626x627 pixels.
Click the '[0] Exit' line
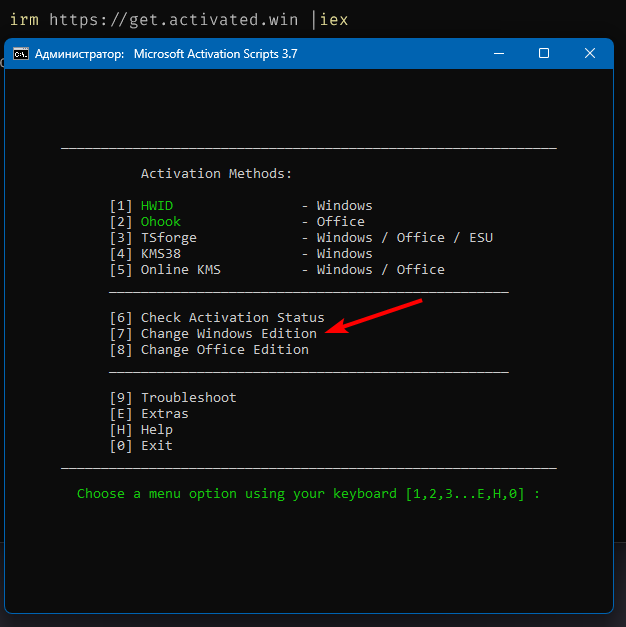coord(141,445)
